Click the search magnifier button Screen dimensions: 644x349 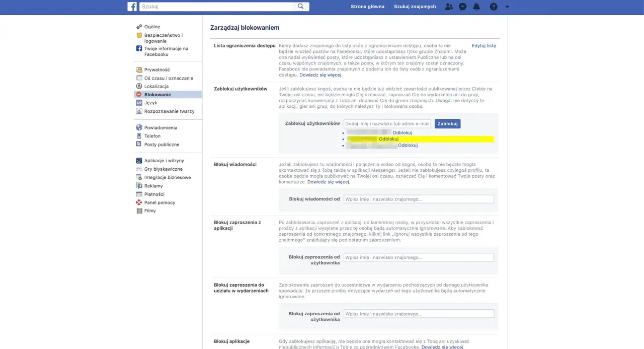[x=301, y=7]
